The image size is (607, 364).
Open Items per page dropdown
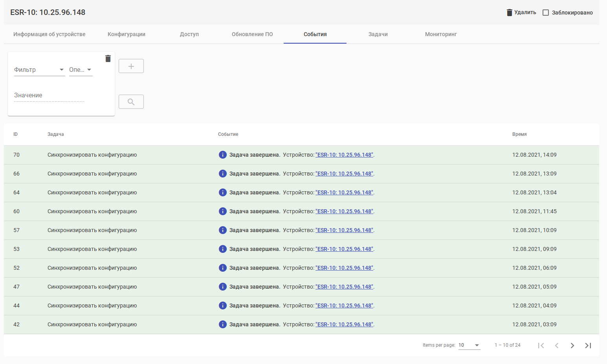click(x=469, y=345)
